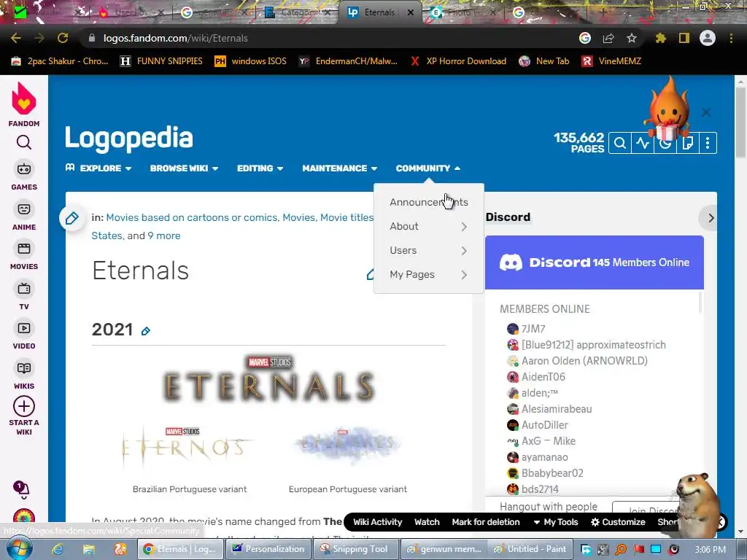
Task: Open Chrome profile avatar icon
Action: 708,38
